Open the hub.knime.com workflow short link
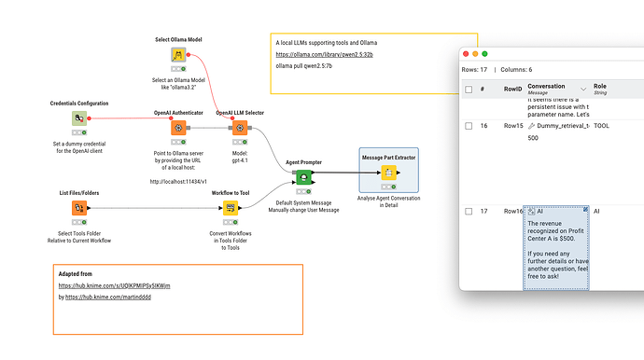This screenshot has width=644, height=360. coord(114,285)
